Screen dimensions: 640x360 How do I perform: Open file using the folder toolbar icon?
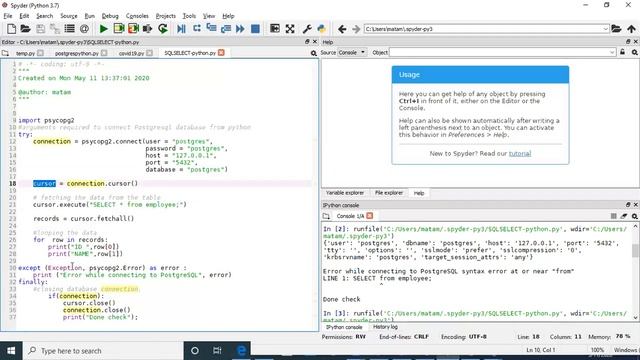click(25, 29)
